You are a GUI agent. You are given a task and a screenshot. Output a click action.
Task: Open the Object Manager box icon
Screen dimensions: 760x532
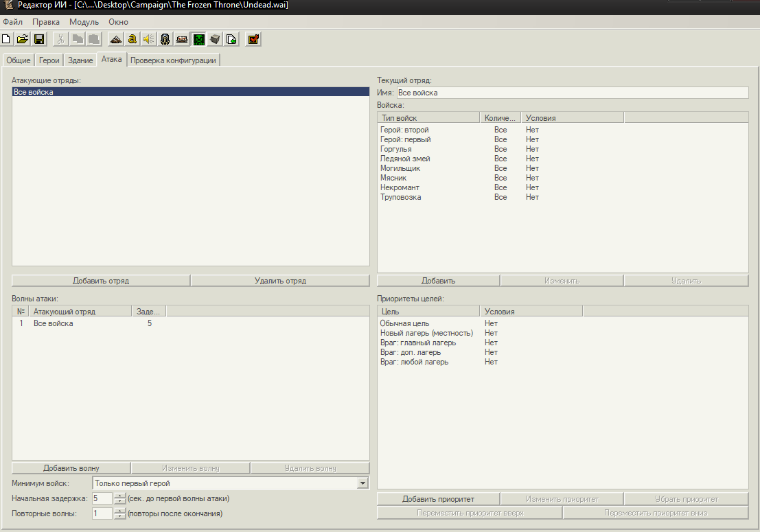215,39
